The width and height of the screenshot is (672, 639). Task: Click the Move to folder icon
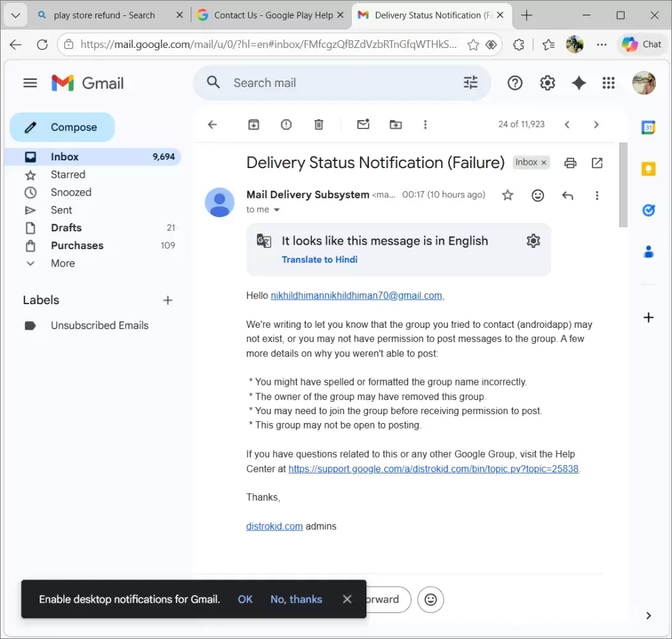point(396,125)
